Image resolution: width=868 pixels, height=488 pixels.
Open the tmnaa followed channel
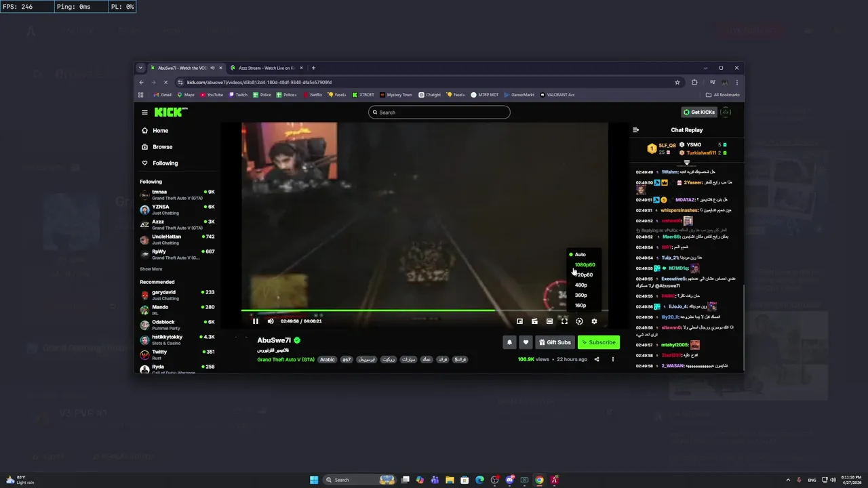pos(178,195)
